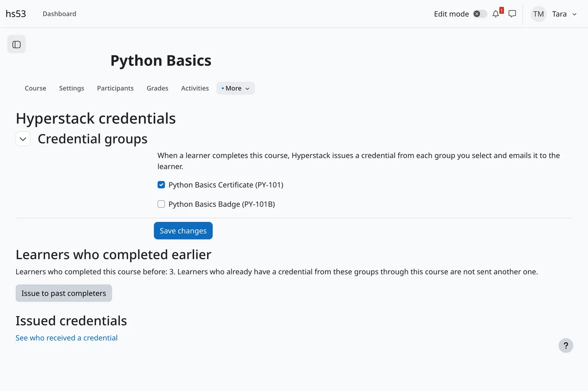Open the course index drawer icon

click(17, 45)
